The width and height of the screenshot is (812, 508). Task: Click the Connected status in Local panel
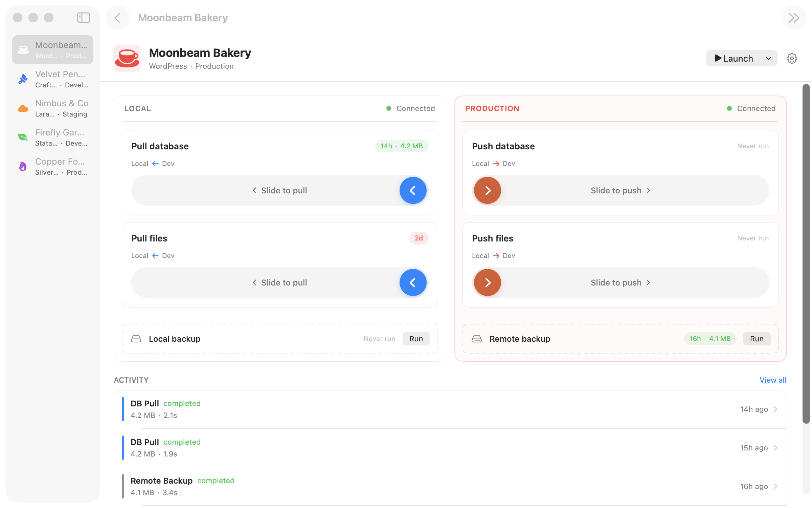coord(410,108)
